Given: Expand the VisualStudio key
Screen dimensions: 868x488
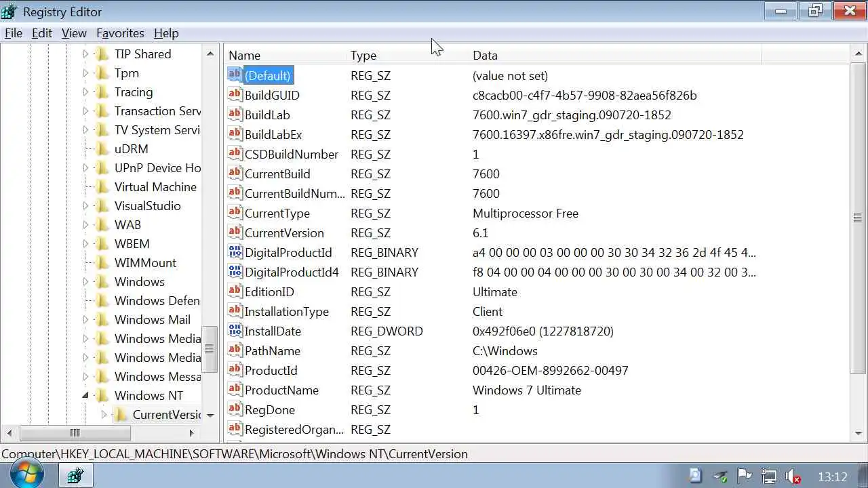Looking at the screenshot, I should point(85,205).
